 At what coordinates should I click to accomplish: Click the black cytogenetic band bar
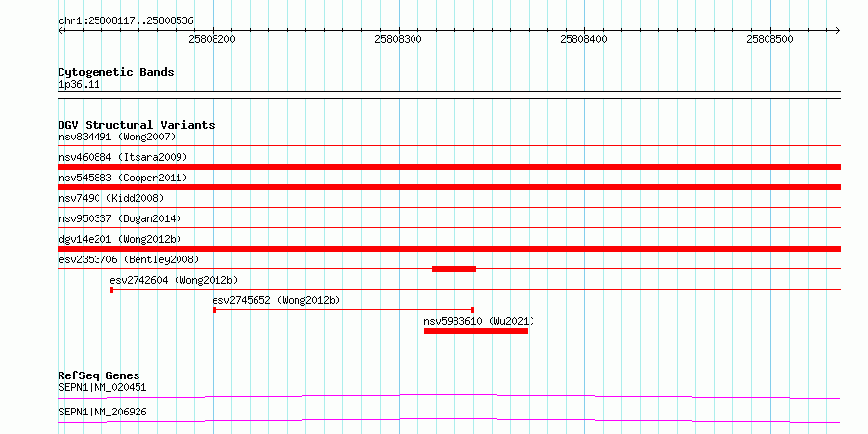[449, 95]
